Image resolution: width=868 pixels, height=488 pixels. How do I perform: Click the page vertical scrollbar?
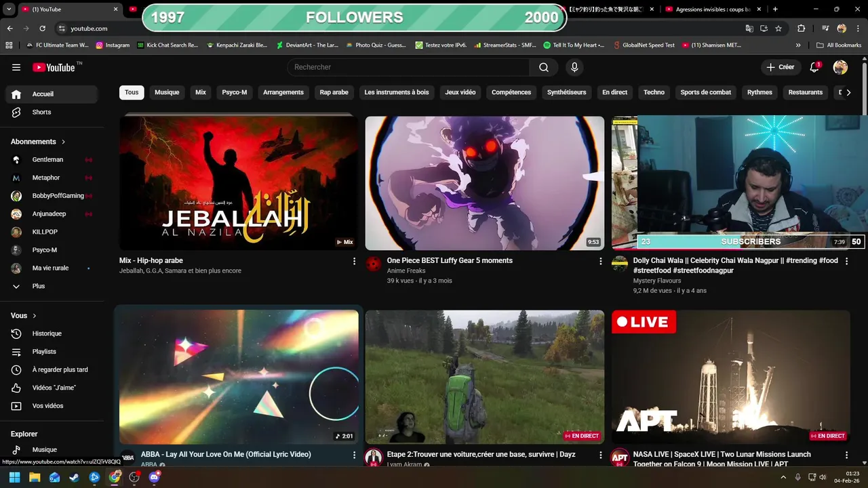point(864,90)
